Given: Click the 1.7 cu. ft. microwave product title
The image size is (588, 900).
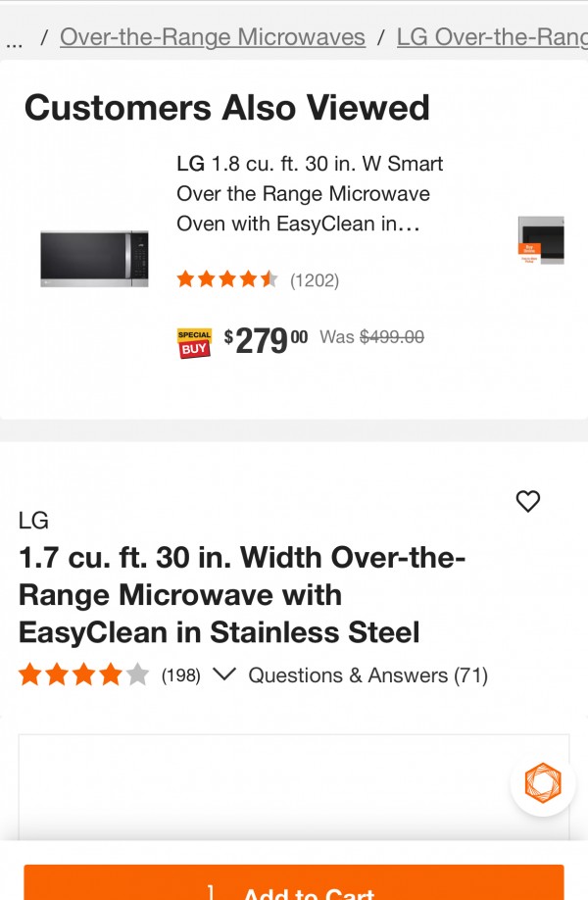Looking at the screenshot, I should [x=242, y=595].
